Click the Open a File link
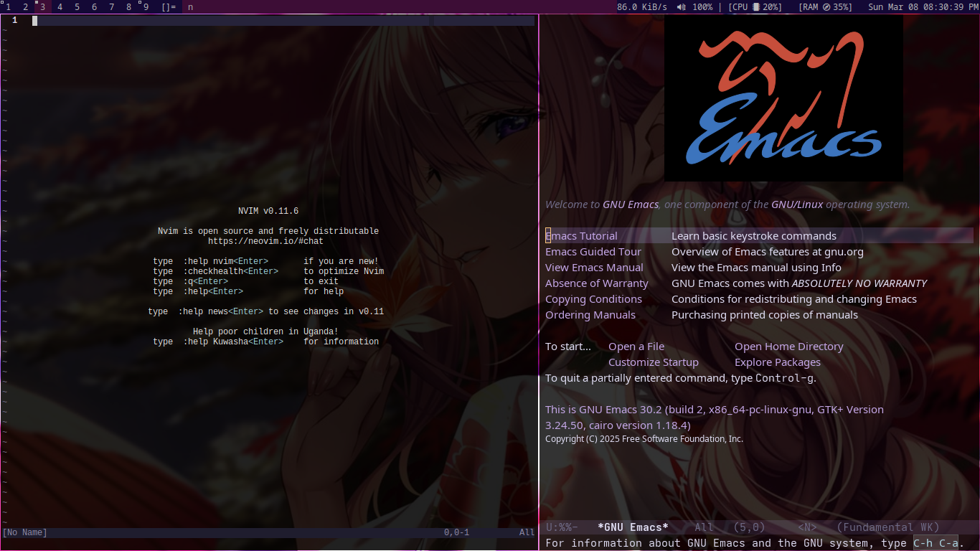This screenshot has height=551, width=980. (x=636, y=347)
